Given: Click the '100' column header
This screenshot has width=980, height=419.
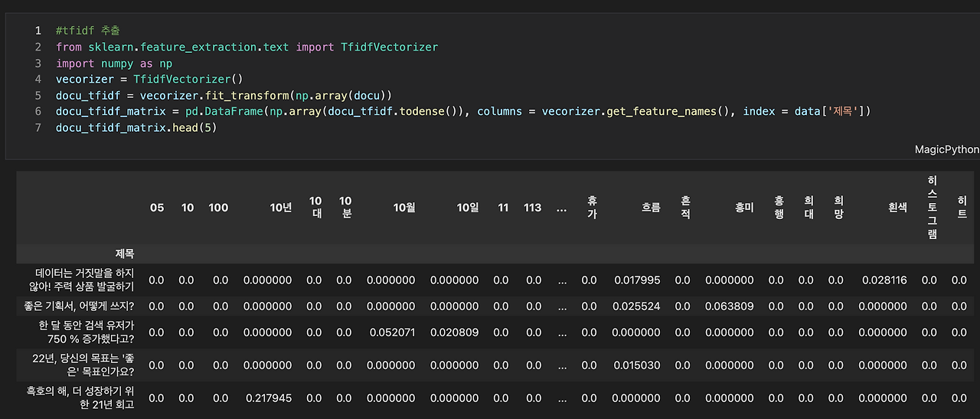Looking at the screenshot, I should point(218,208).
